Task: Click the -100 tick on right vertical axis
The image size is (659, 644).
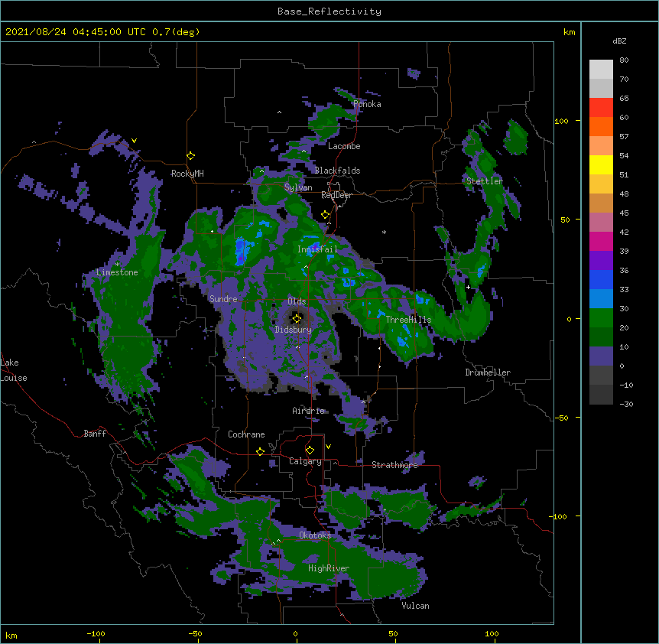Action: (559, 516)
